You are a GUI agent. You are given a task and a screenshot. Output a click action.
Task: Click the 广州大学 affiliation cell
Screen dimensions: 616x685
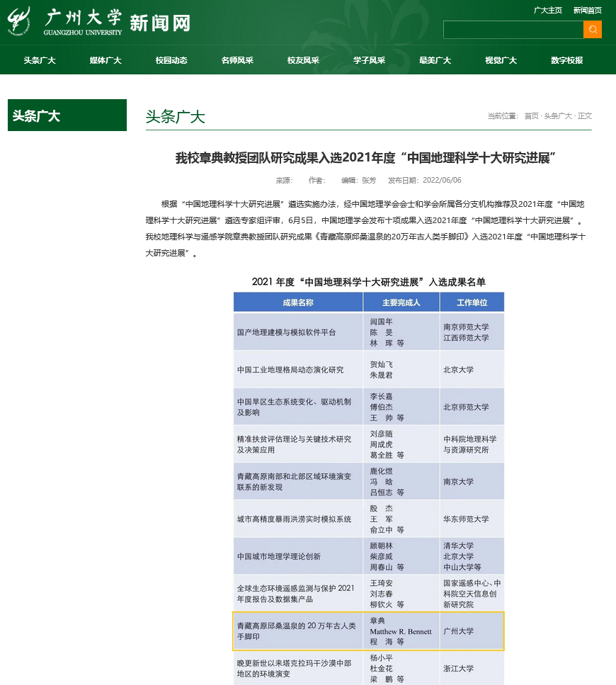click(472, 631)
